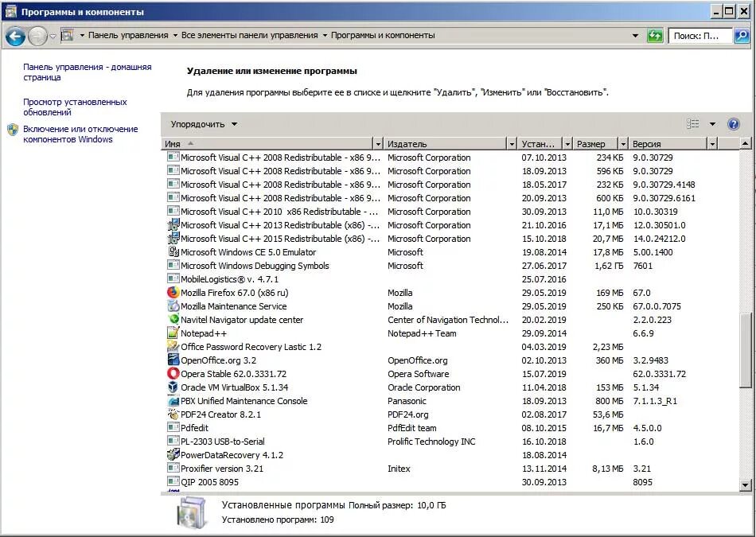
Task: Click Все элементы панели управления breadcrumb
Action: pos(249,35)
